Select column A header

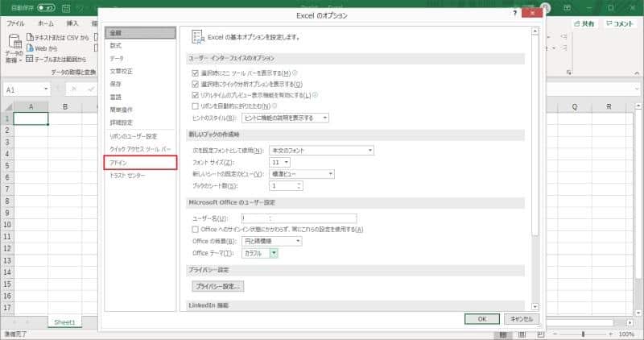(31, 106)
